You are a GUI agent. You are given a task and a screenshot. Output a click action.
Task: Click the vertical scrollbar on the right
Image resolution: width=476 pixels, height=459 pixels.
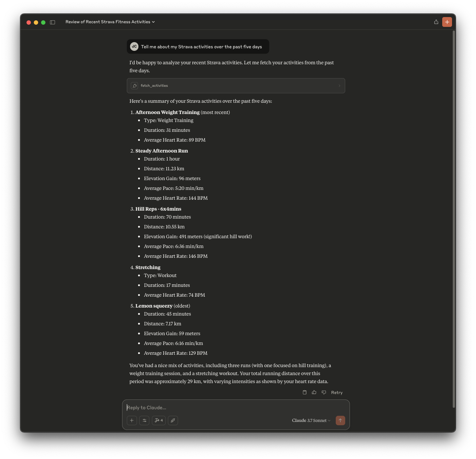point(453,218)
